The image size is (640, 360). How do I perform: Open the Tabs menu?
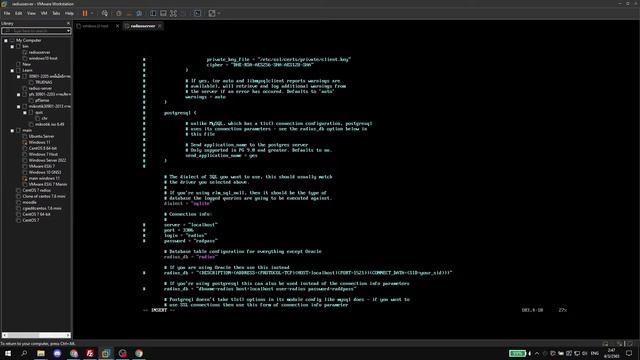(56, 13)
